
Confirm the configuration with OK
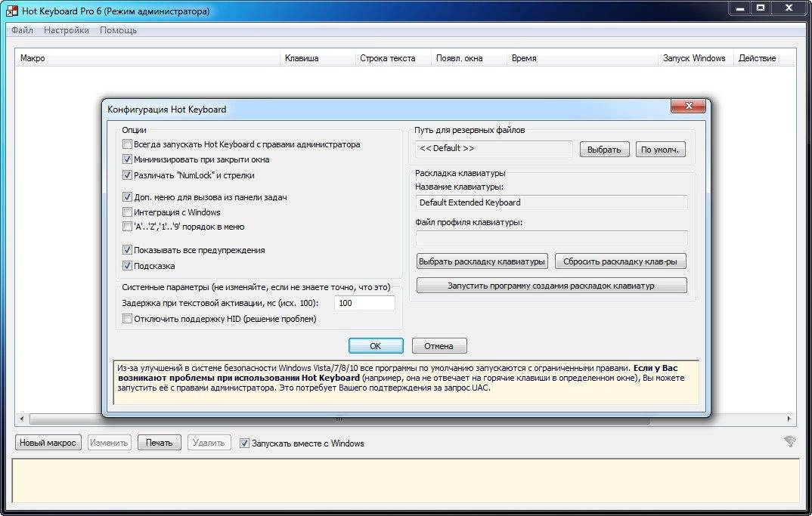pos(376,346)
